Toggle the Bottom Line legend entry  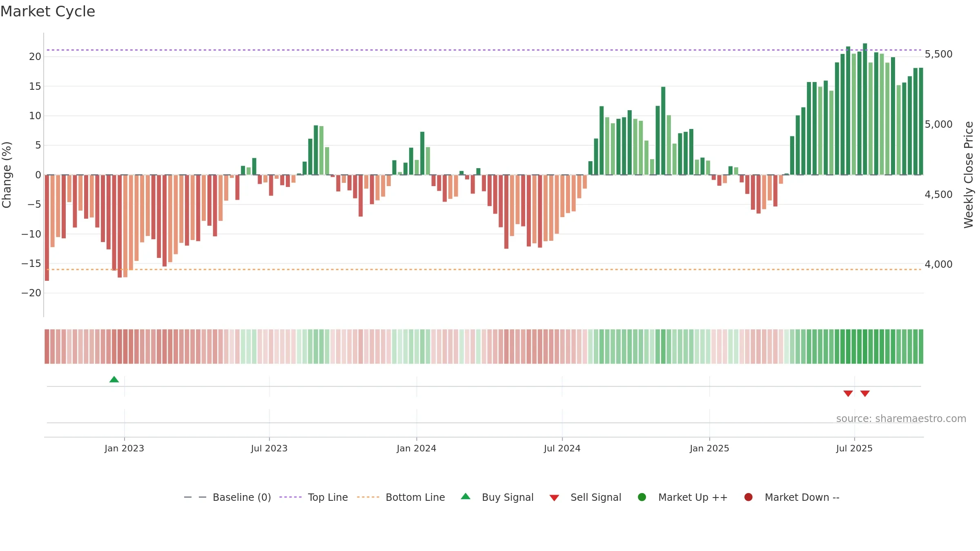point(401,497)
